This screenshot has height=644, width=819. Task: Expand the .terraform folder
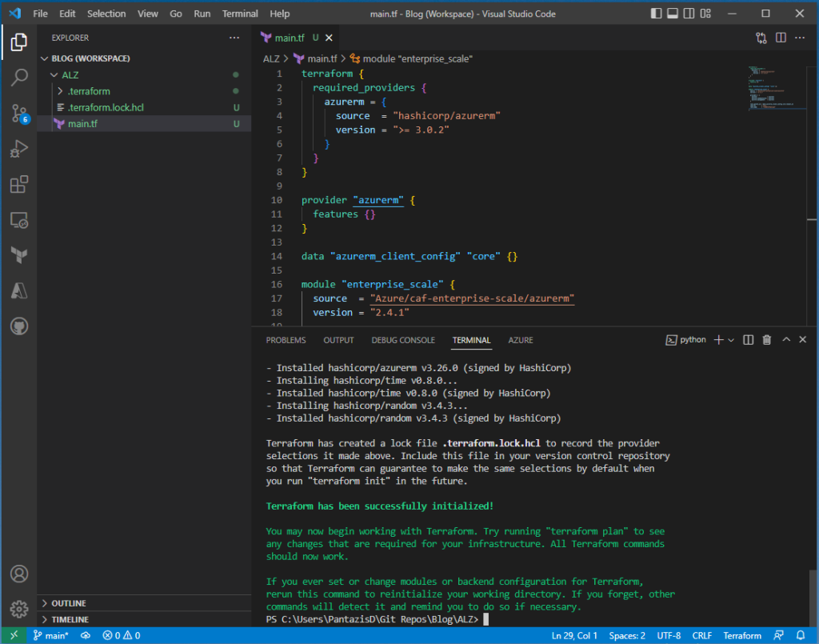pos(88,91)
